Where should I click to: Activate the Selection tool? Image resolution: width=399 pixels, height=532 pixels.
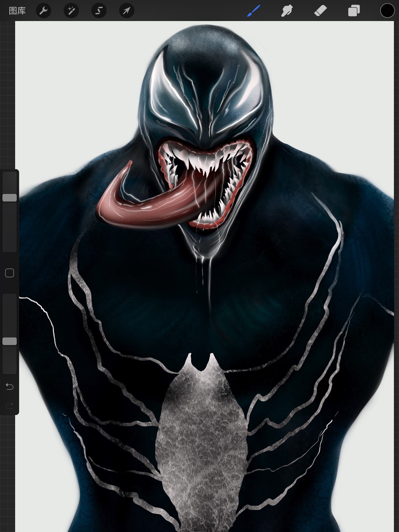click(99, 11)
